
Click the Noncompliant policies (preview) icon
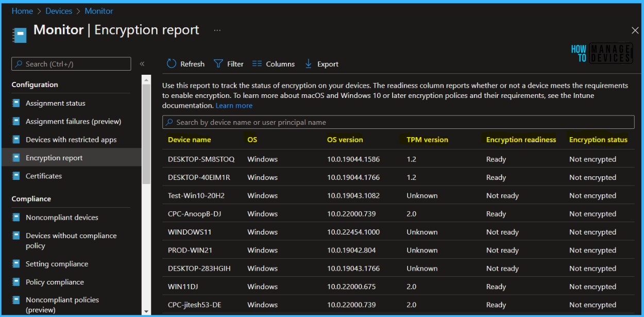[16, 300]
